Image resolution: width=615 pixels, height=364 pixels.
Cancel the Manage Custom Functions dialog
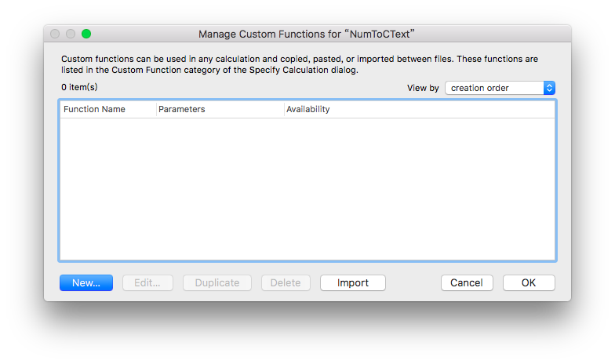(467, 282)
